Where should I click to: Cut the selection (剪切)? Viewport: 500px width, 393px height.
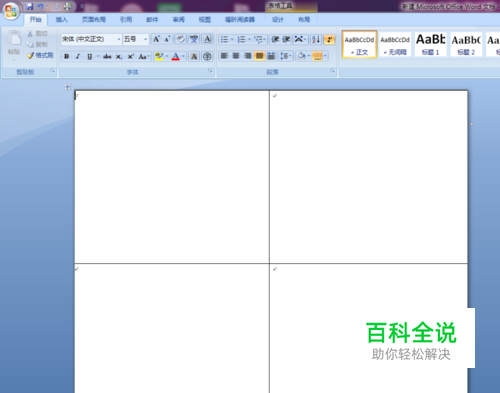coord(38,34)
